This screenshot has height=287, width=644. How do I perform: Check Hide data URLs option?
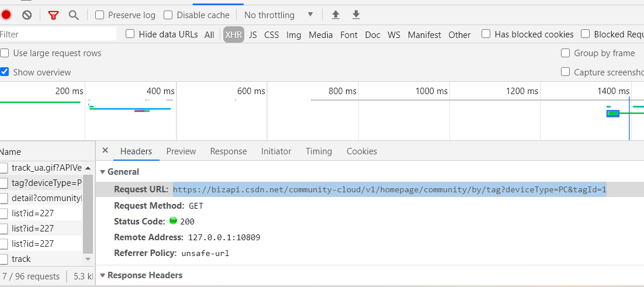130,34
